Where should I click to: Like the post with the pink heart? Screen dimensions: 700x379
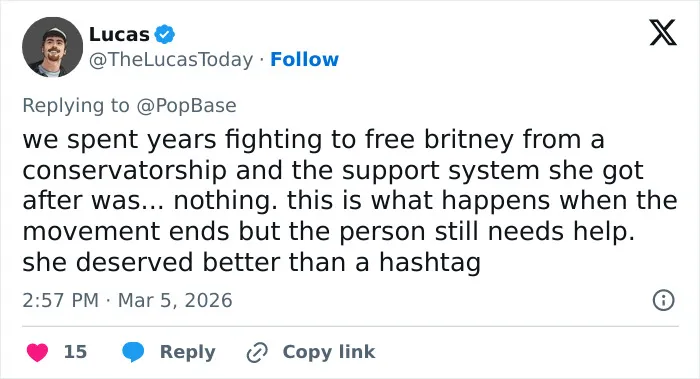tap(38, 352)
